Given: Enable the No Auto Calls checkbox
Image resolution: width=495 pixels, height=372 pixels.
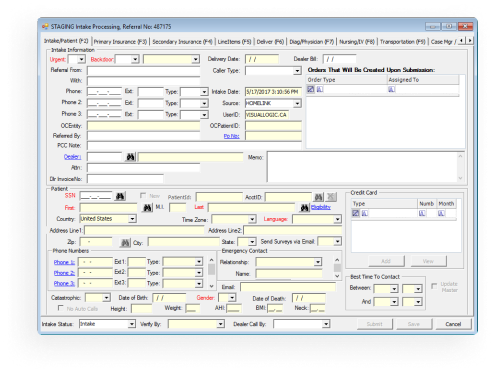Looking at the screenshot, I should tap(61, 308).
